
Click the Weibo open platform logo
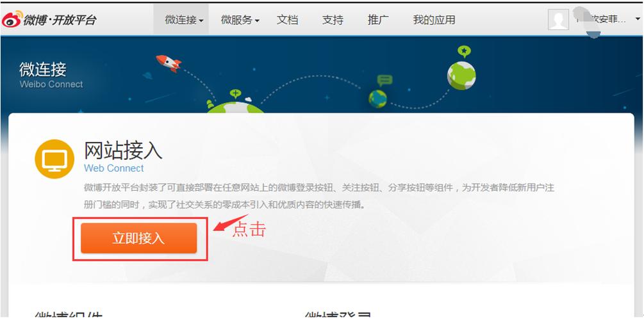coord(49,20)
